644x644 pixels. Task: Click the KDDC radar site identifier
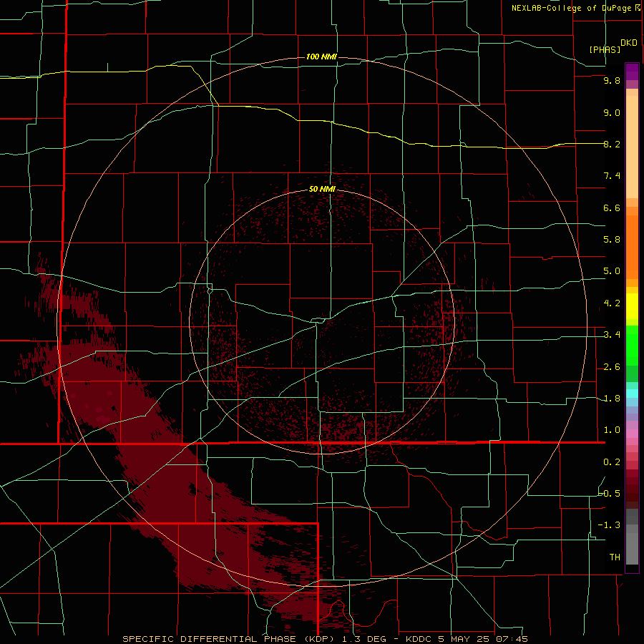(x=420, y=639)
